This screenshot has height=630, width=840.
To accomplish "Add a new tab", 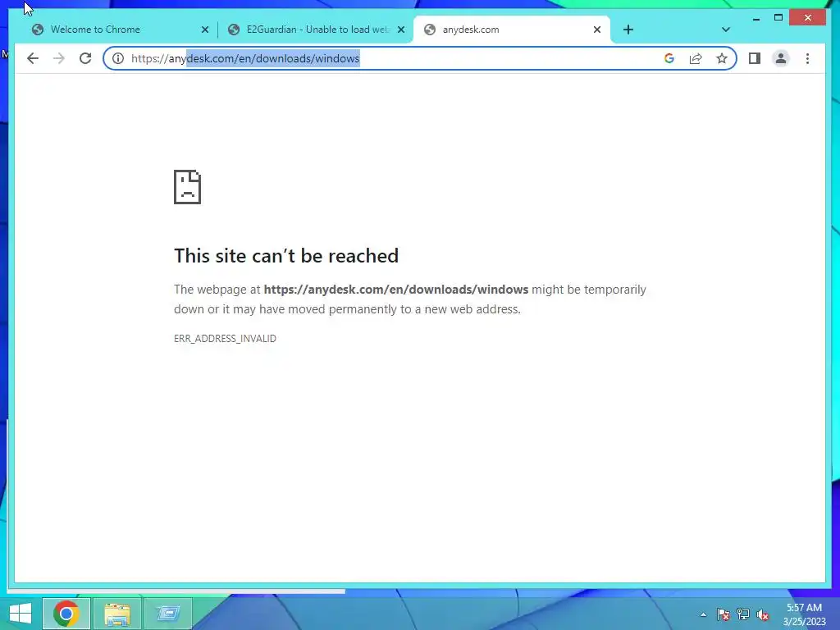I will click(628, 30).
